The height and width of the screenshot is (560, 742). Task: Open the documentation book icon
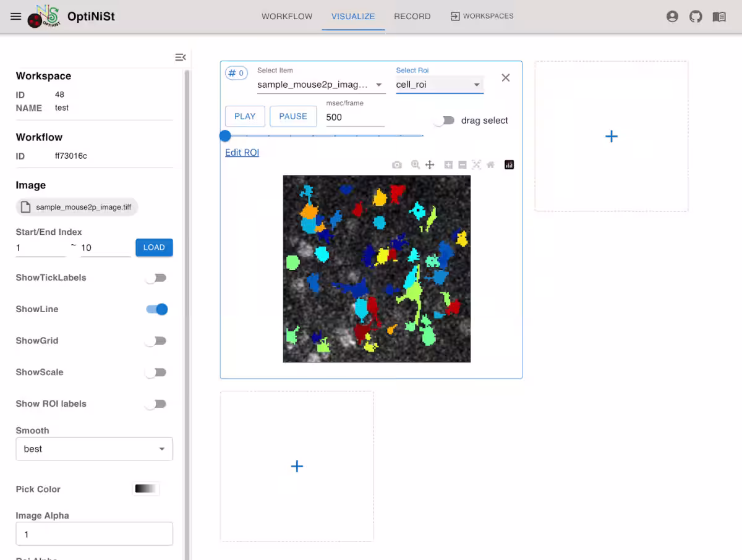[719, 17]
